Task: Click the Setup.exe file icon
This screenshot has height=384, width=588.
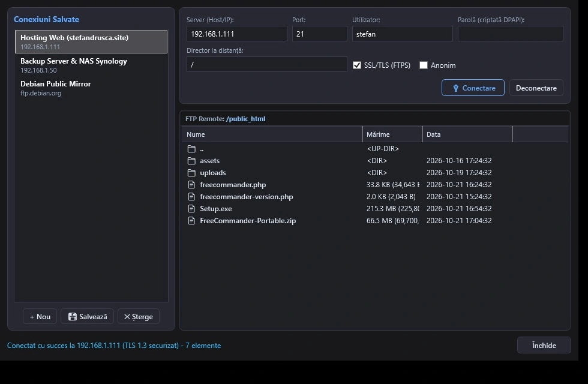Action: tap(191, 209)
